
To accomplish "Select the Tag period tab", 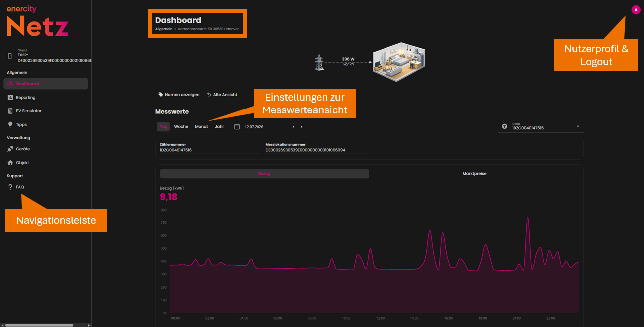I will [x=163, y=127].
